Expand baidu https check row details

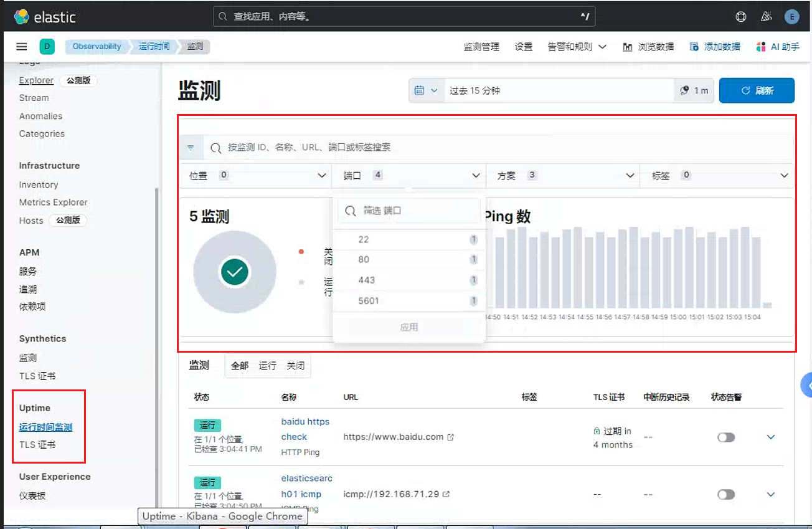pos(771,437)
